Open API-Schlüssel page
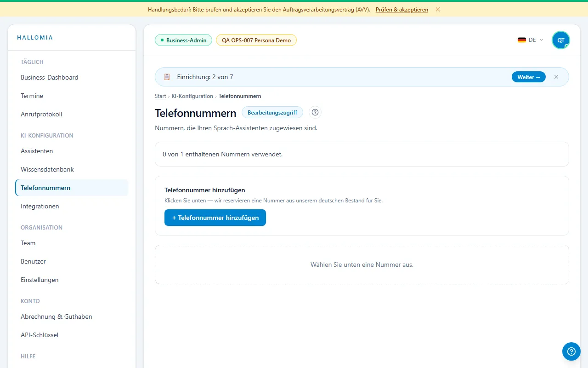The image size is (588, 368). 72,335
